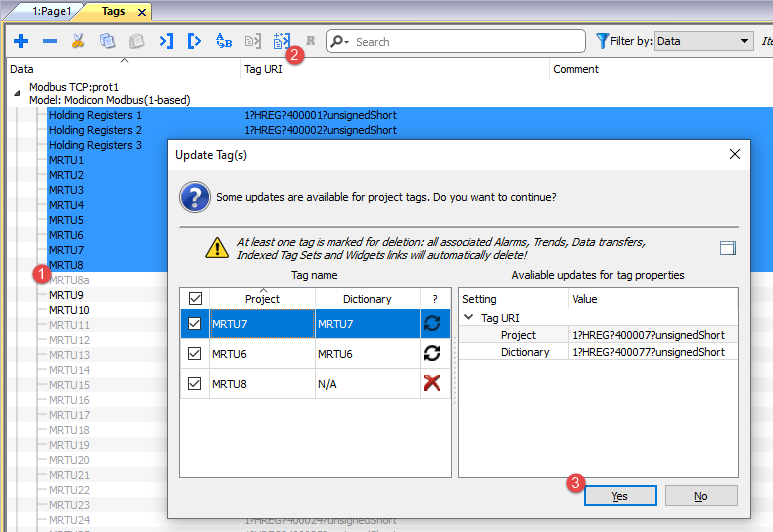Click the blue plus add tag icon
The image size is (773, 532).
coord(21,41)
